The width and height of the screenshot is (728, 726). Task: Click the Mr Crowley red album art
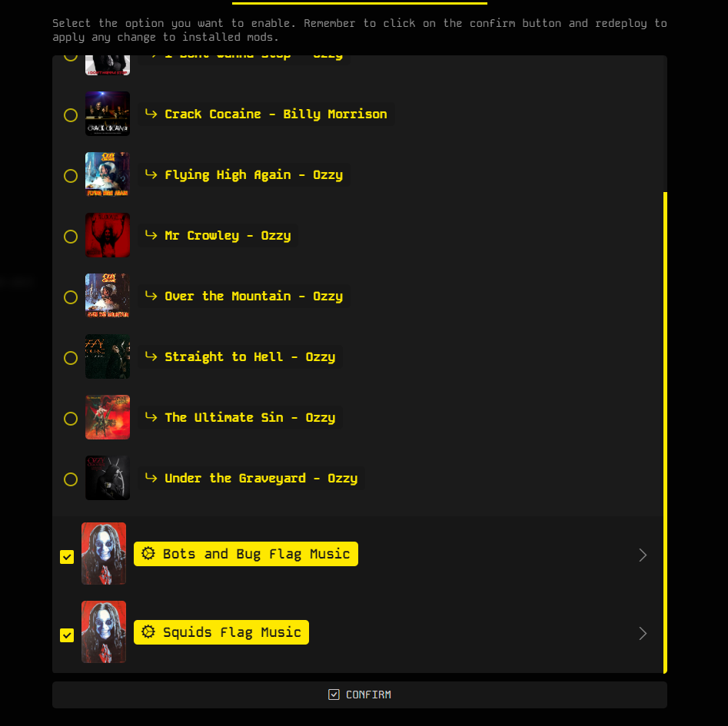(x=108, y=235)
